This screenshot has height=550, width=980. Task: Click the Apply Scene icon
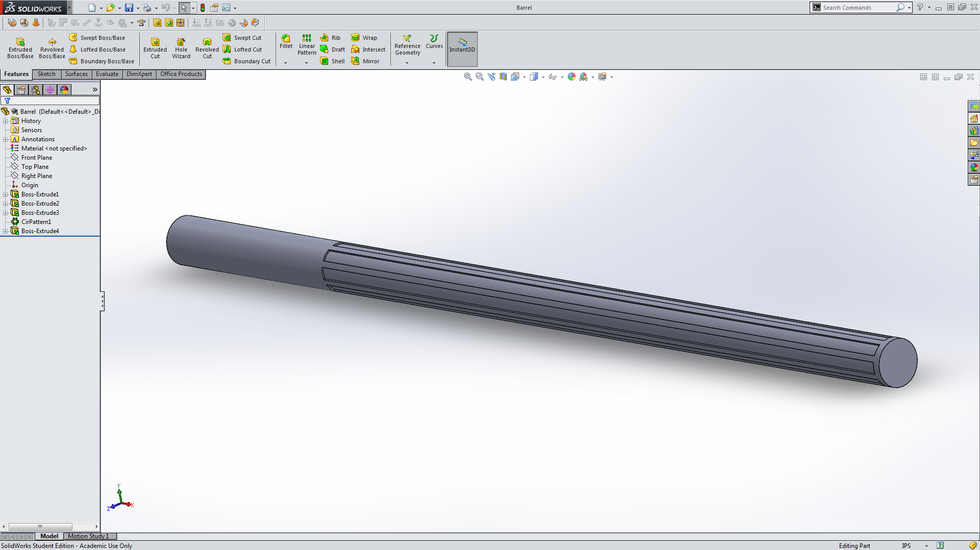(x=583, y=77)
